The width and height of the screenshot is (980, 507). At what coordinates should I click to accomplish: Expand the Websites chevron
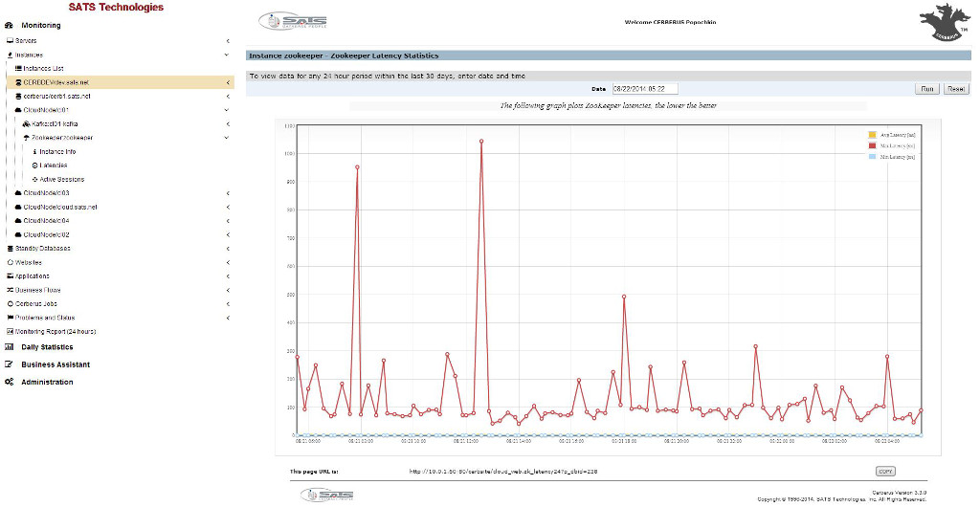[228, 263]
